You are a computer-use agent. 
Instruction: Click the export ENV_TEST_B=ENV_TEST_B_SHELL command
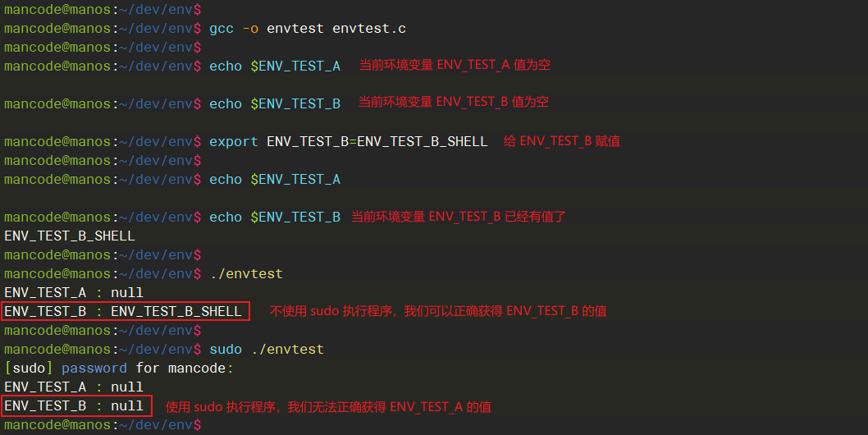[348, 141]
